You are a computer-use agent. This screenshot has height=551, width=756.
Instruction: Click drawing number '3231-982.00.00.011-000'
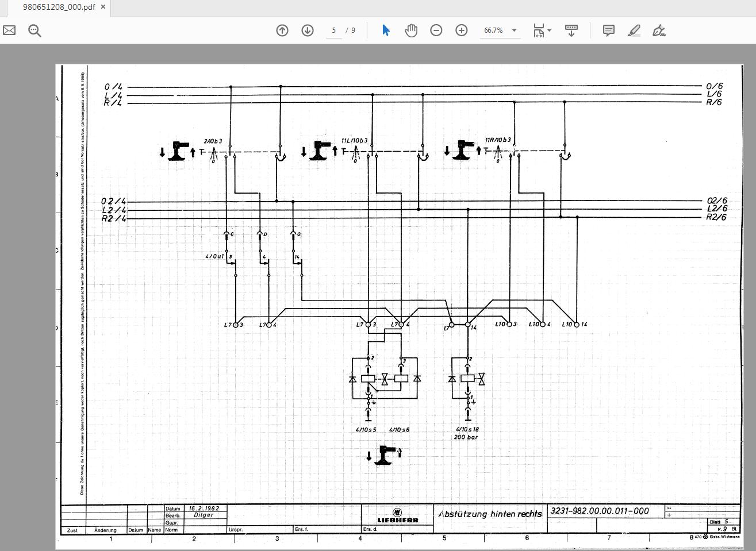tap(600, 511)
